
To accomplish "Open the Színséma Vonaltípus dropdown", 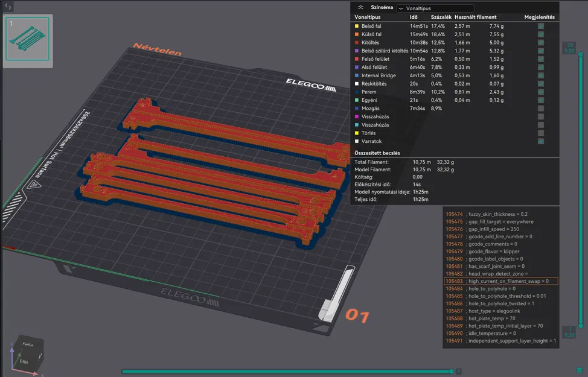I will point(435,8).
